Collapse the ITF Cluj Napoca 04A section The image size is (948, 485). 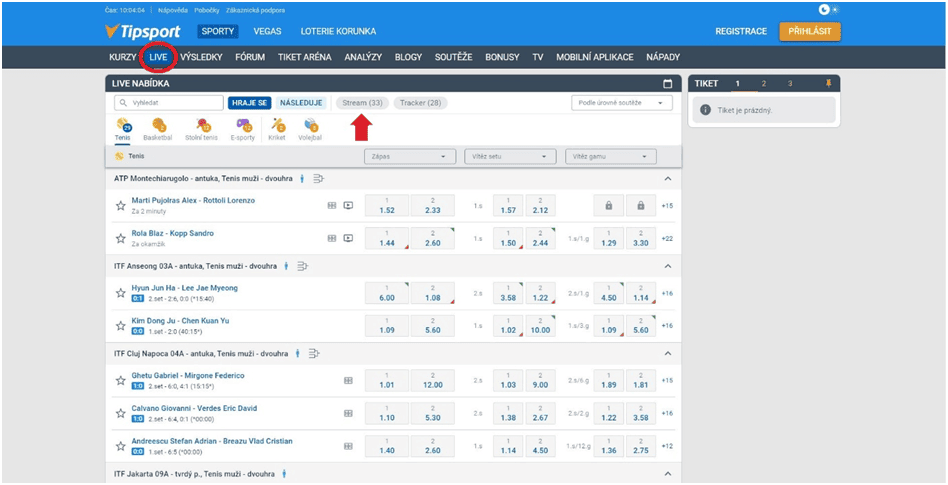tap(668, 353)
